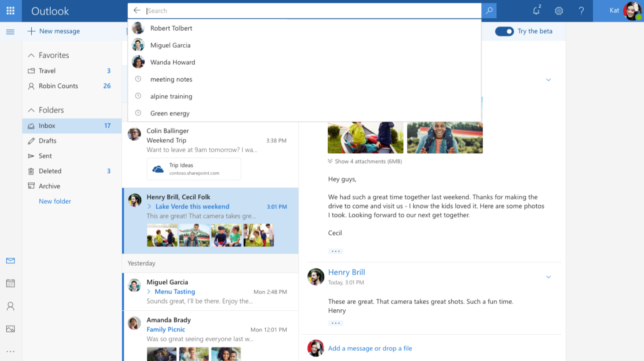Image resolution: width=644 pixels, height=361 pixels.
Task: Collapse the Favorites section
Action: (31, 55)
